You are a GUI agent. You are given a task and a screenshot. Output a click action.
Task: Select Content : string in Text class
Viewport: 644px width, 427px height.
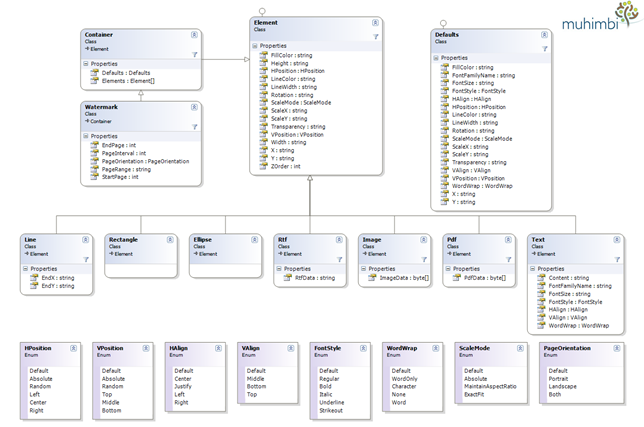(x=569, y=278)
